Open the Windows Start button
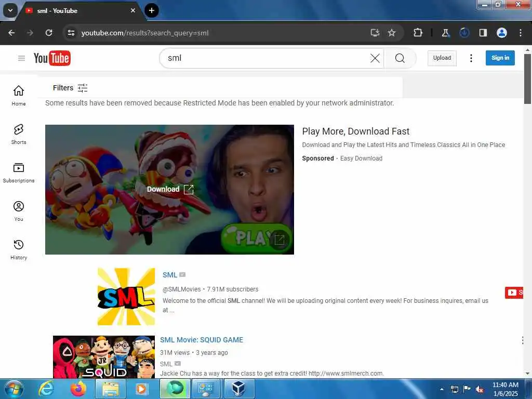Viewport: 532px width, 399px height. (x=14, y=389)
